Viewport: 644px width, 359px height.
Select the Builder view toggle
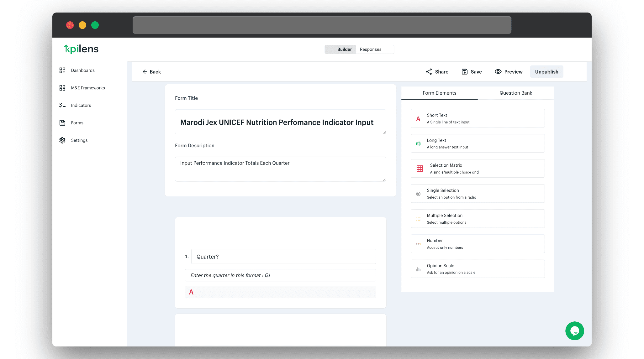click(344, 49)
